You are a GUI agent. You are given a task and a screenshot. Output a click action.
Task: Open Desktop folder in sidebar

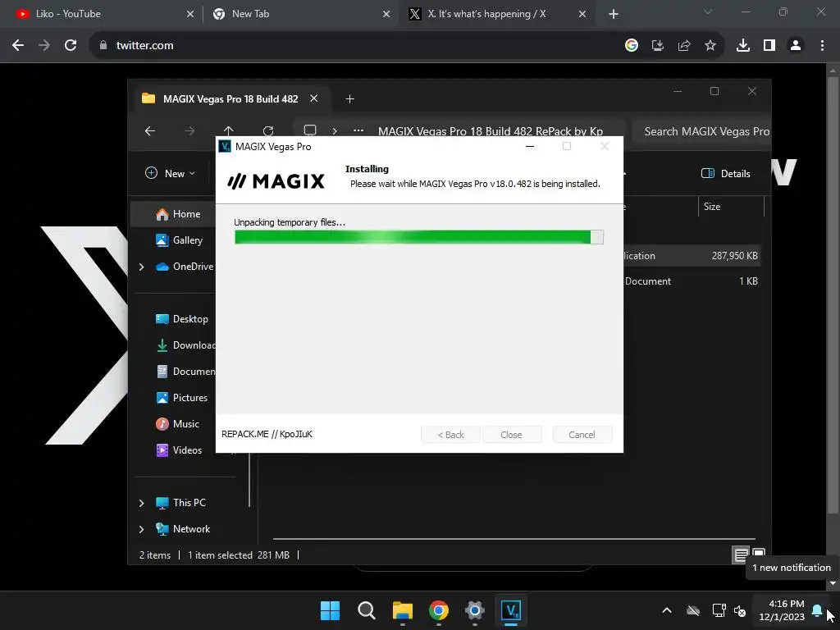pos(181,319)
